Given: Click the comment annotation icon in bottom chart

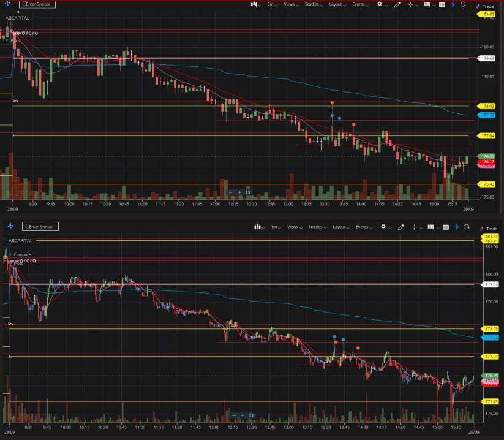Looking at the screenshot, I should pos(431,227).
